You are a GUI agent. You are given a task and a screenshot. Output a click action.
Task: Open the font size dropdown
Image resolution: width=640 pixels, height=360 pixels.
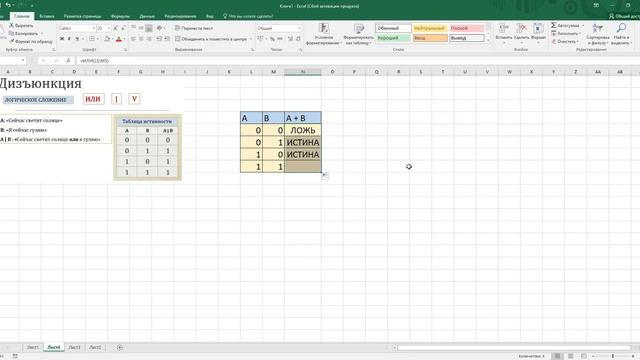click(109, 28)
